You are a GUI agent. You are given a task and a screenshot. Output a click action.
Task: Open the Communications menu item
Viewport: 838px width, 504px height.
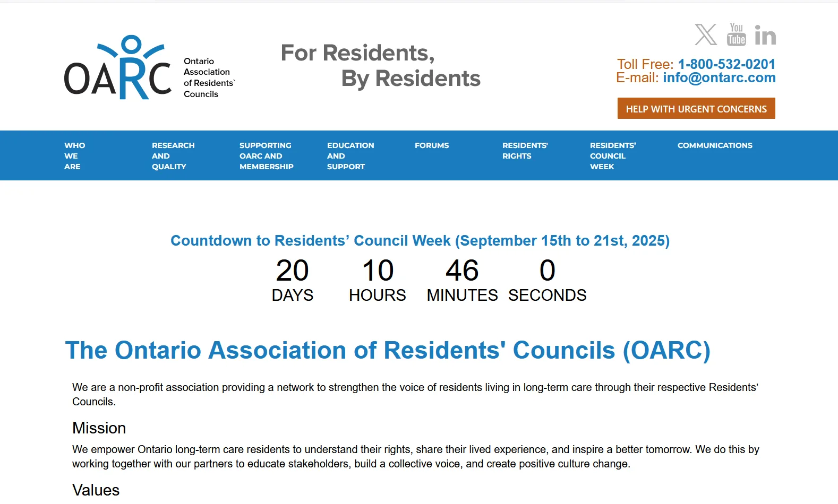click(714, 145)
